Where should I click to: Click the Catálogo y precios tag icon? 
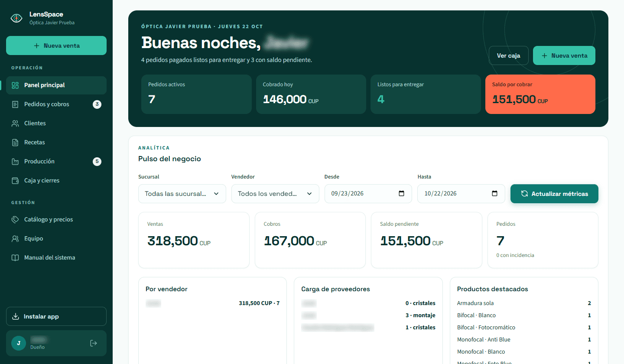tap(15, 220)
